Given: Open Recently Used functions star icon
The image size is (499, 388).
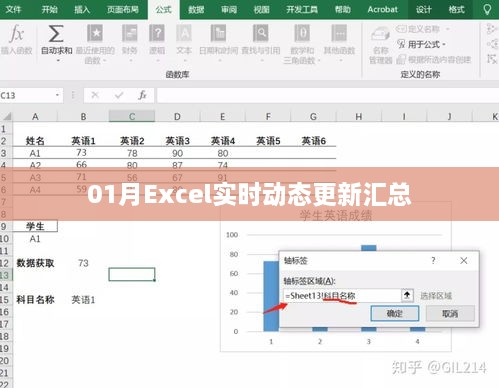Looking at the screenshot, I should pyautogui.click(x=95, y=33).
